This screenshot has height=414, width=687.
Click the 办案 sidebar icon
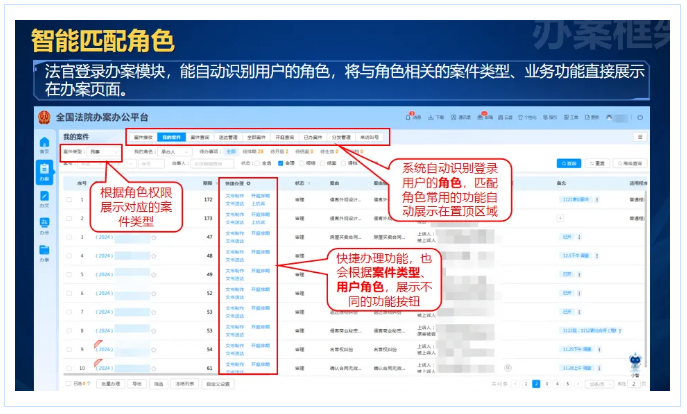(43, 171)
